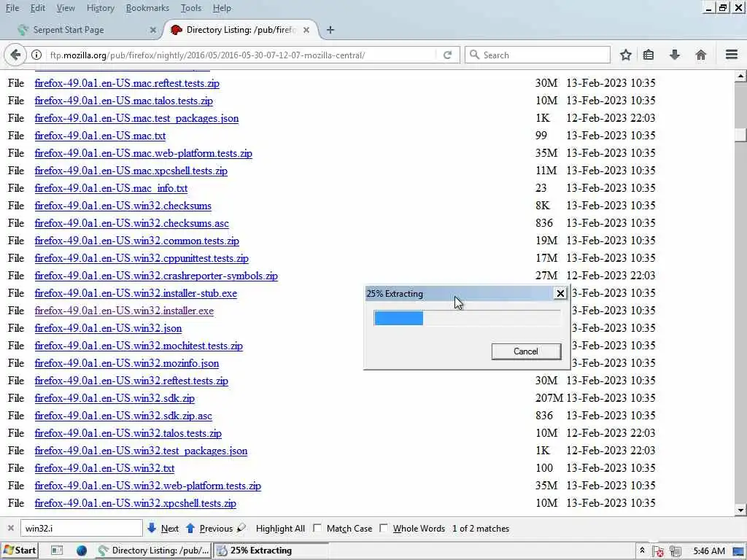Download win32.installer-stub.exe link

click(136, 293)
